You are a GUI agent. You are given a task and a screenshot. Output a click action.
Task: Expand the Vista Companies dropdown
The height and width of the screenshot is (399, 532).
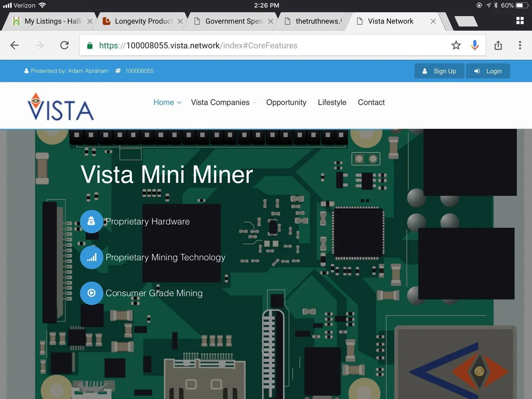click(x=224, y=102)
